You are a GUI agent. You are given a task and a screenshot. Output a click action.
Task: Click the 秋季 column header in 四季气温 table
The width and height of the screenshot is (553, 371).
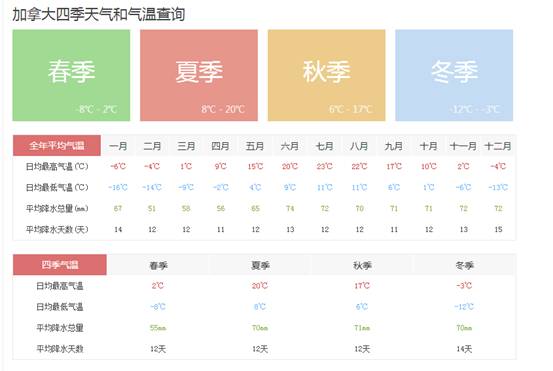click(x=362, y=265)
